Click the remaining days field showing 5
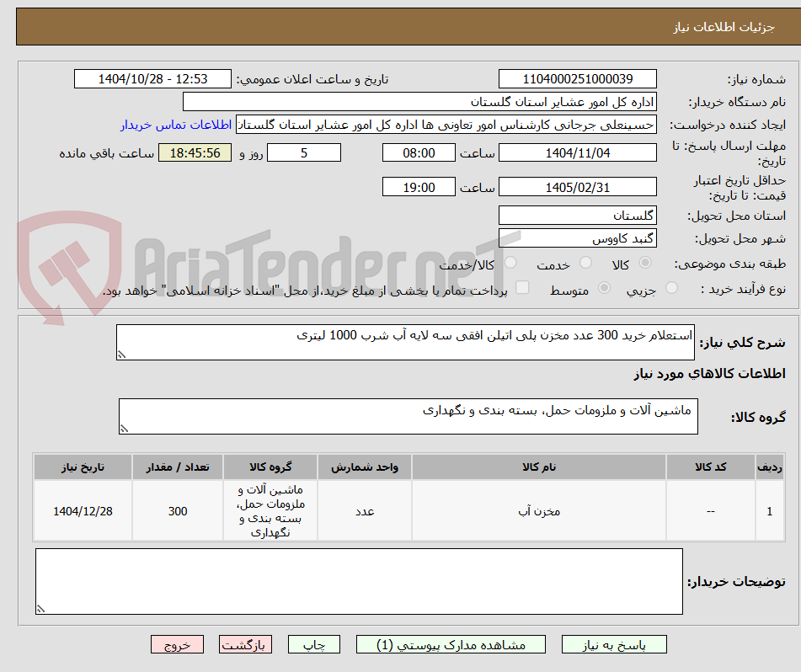 point(304,152)
